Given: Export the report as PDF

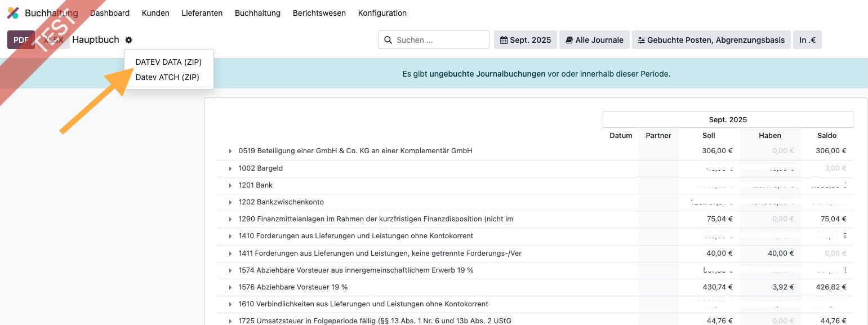Looking at the screenshot, I should coord(21,40).
